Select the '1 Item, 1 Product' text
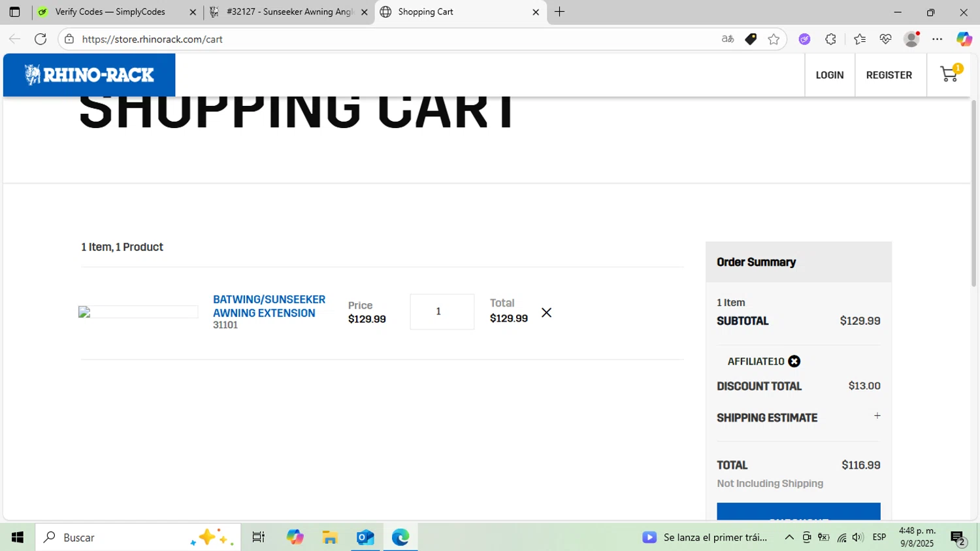980x551 pixels. (122, 247)
